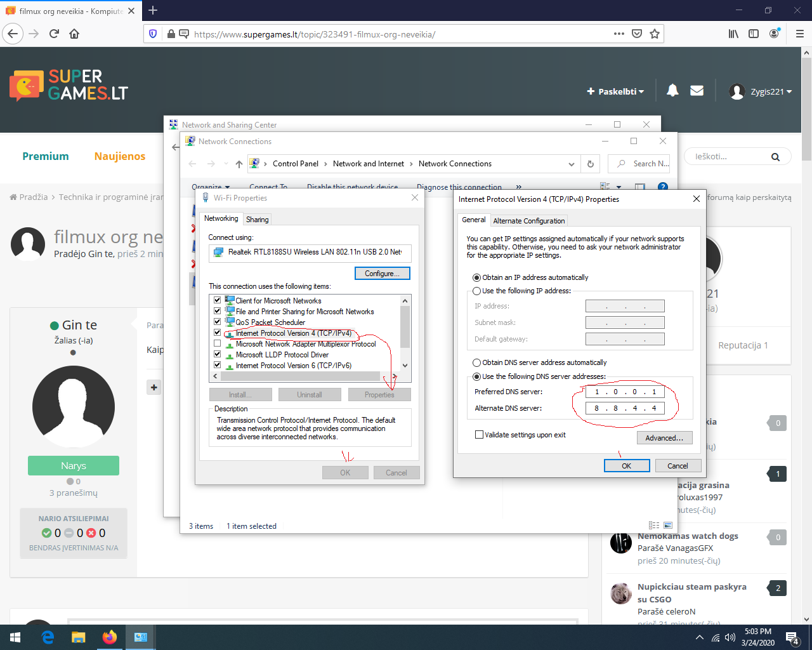812x650 pixels.
Task: Open a new browser tab with plus
Action: coord(153,10)
